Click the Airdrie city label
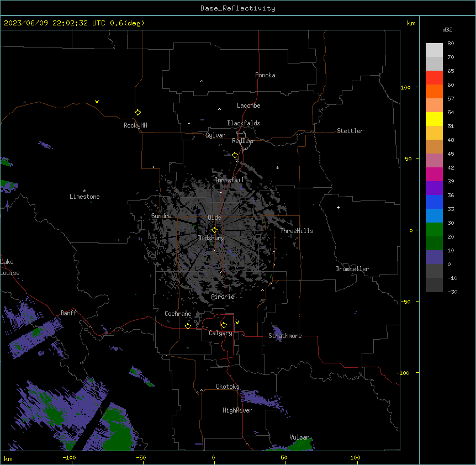The height and width of the screenshot is (465, 476). point(223,297)
